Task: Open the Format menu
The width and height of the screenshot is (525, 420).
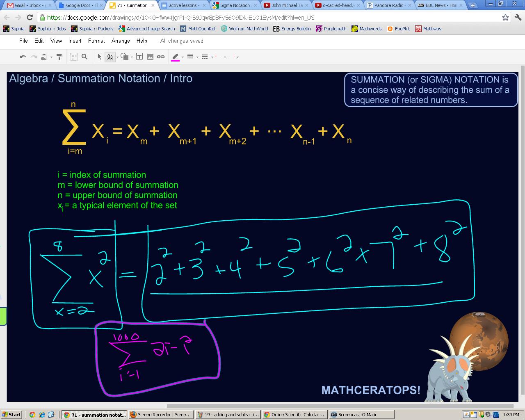Action: click(x=96, y=41)
